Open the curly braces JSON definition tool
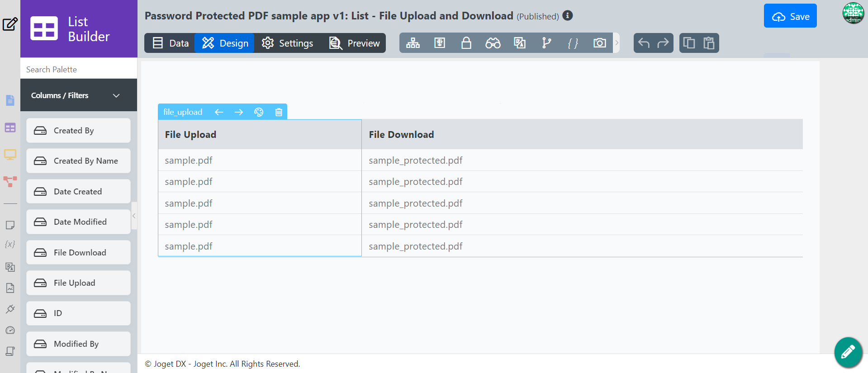The width and height of the screenshot is (868, 373). pyautogui.click(x=573, y=43)
